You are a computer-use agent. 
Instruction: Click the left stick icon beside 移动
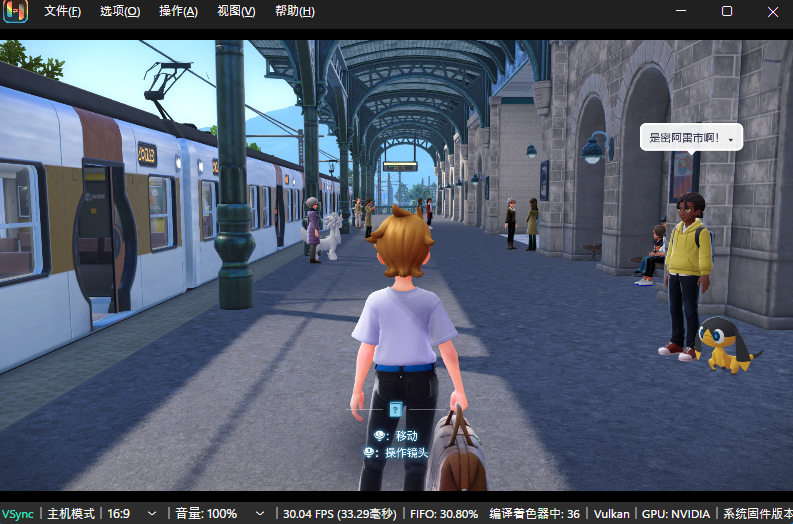[x=380, y=436]
